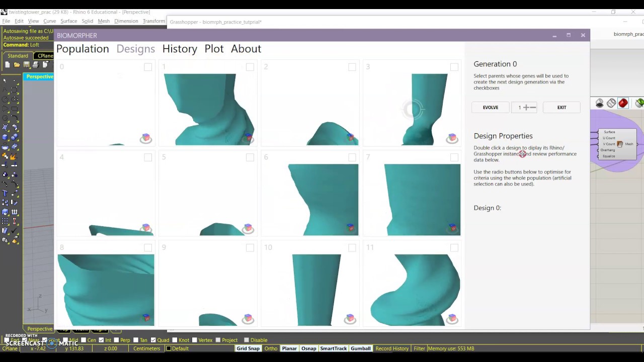Toggle the Knot osnap checkbox

point(175,340)
